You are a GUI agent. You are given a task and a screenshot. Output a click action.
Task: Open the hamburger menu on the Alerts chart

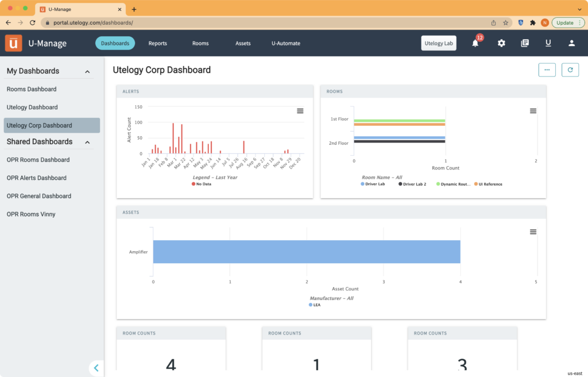click(x=300, y=110)
